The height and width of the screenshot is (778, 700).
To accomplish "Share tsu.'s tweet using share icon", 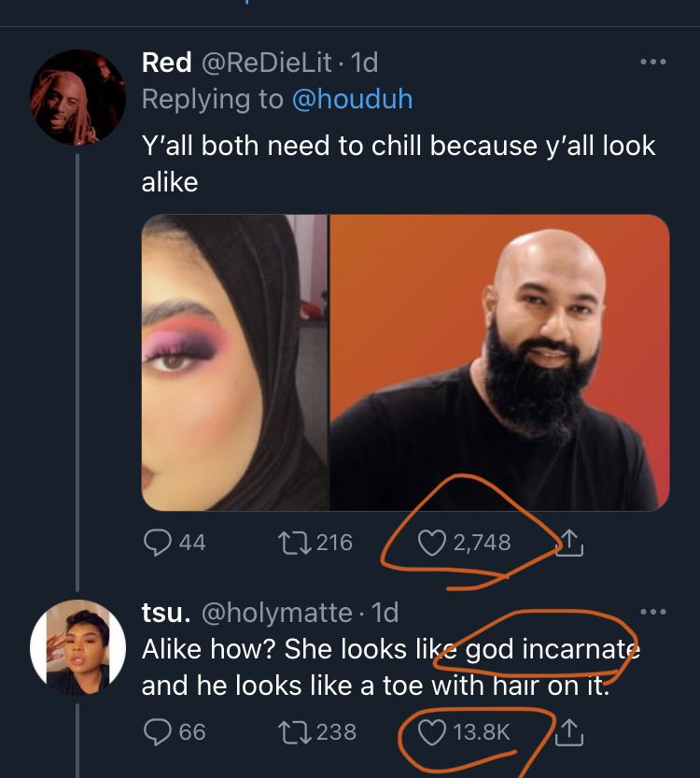I will 569,732.
